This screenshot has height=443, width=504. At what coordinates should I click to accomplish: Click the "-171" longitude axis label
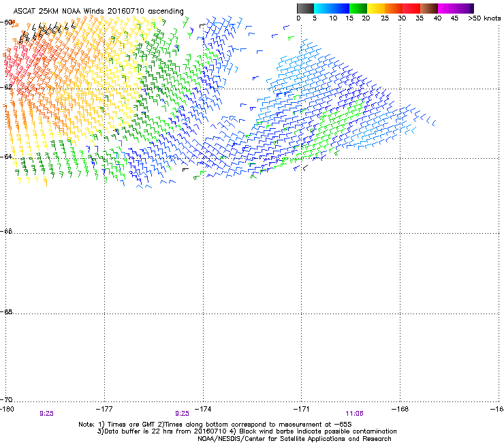pos(302,409)
